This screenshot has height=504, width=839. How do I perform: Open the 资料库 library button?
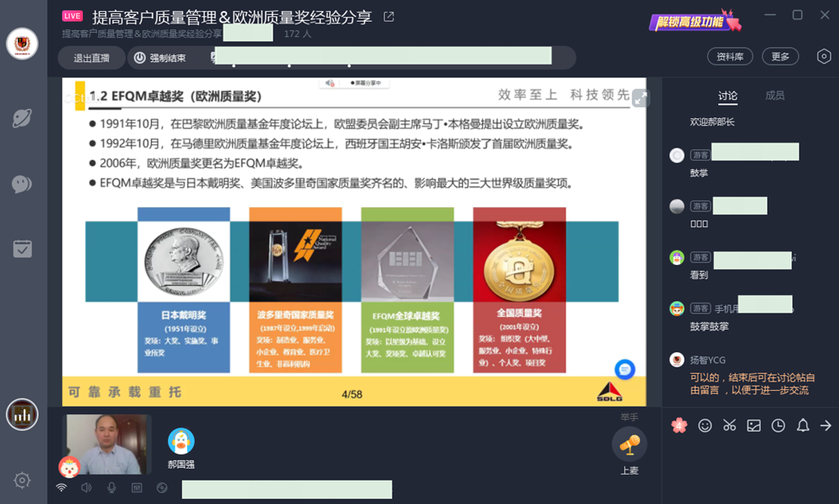pyautogui.click(x=730, y=56)
